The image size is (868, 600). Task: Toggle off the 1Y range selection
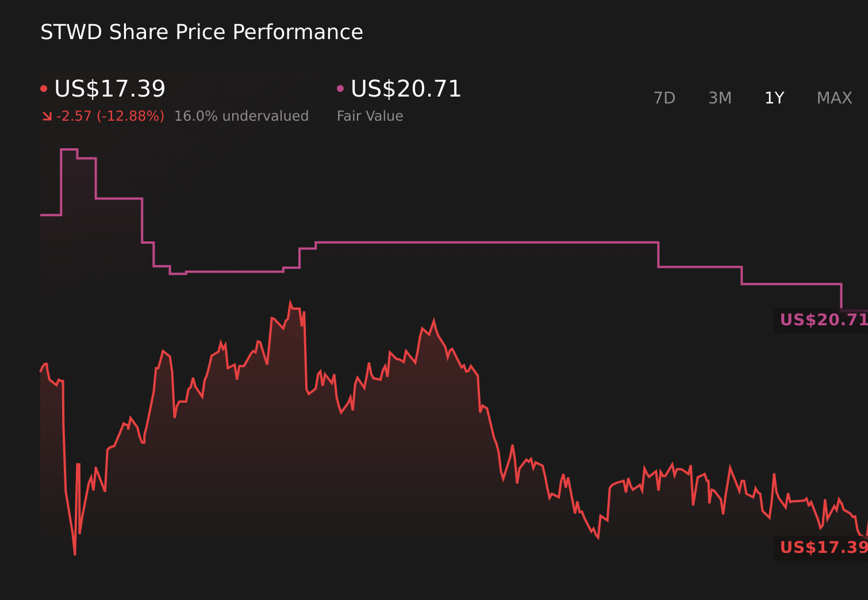pyautogui.click(x=774, y=98)
